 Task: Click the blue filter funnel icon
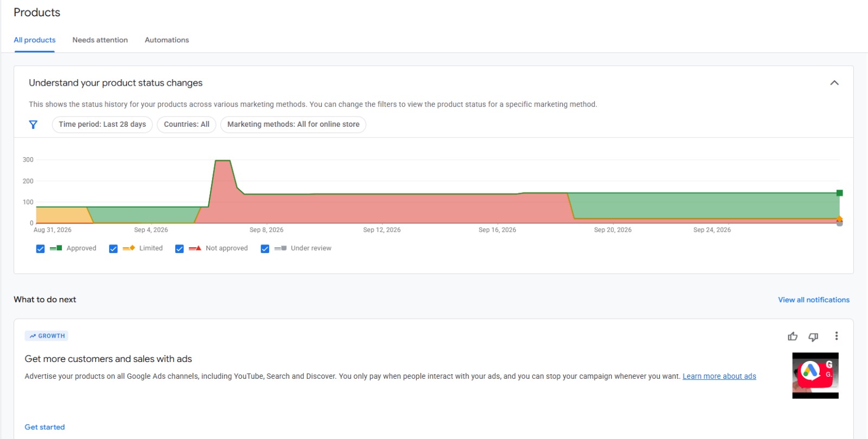pos(33,125)
